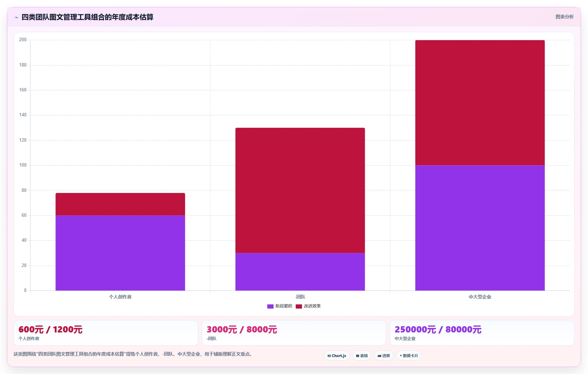This screenshot has width=588, height=374.
Task: Click the purple bar segment for 个人创作者
Action: coord(120,253)
